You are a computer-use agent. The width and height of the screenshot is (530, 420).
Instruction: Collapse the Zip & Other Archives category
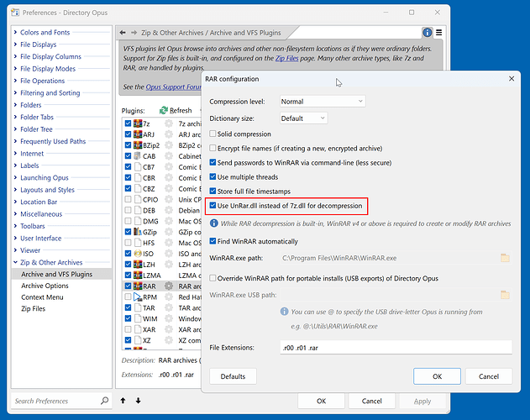click(15, 262)
